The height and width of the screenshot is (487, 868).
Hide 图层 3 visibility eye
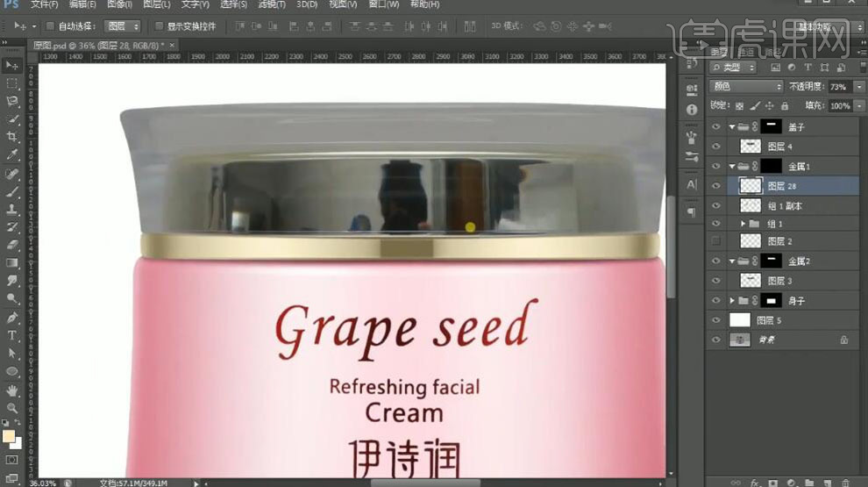pos(715,281)
